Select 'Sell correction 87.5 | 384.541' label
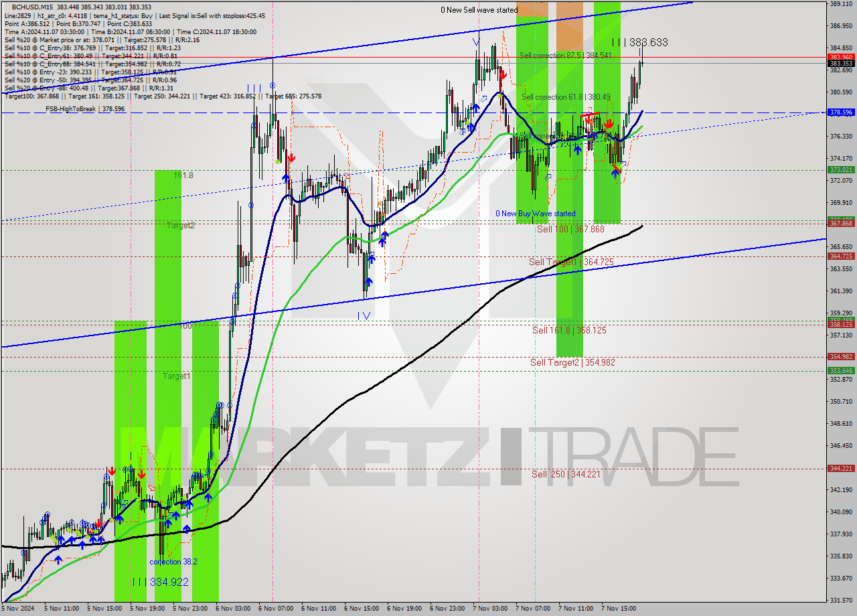Image resolution: width=857 pixels, height=616 pixels. (566, 56)
